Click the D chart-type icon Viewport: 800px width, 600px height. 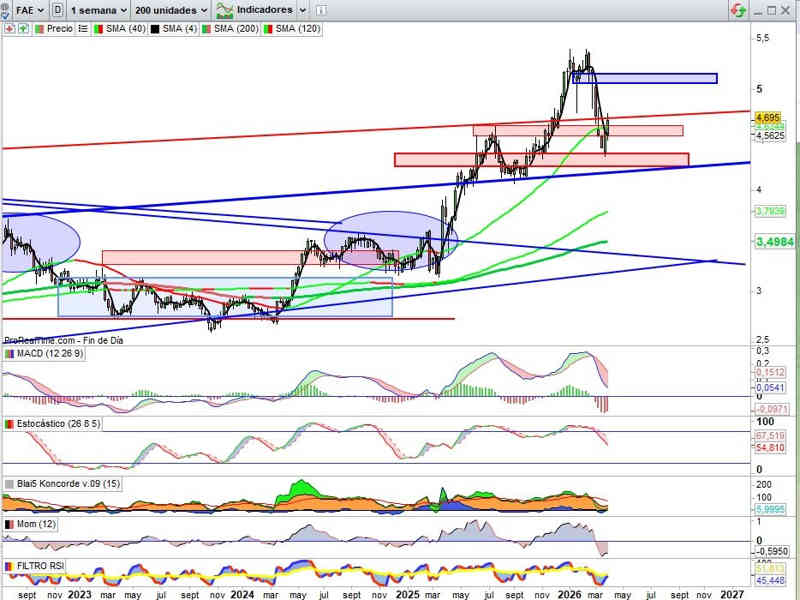click(x=58, y=10)
